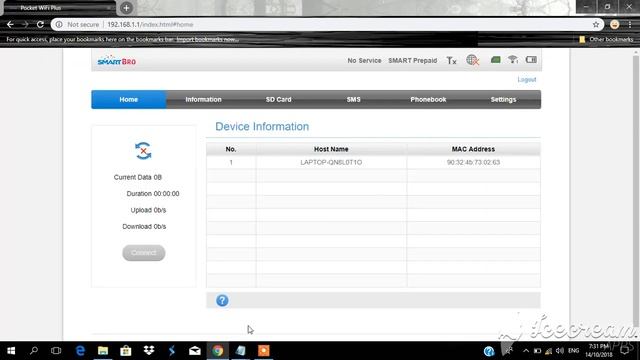Open the Mail app from taskbar

[195, 351]
